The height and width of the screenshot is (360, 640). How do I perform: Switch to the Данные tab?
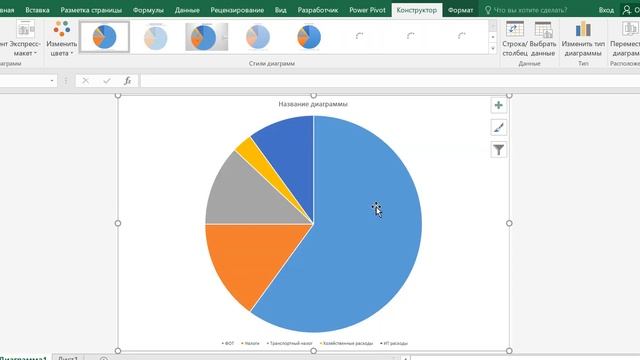click(187, 10)
